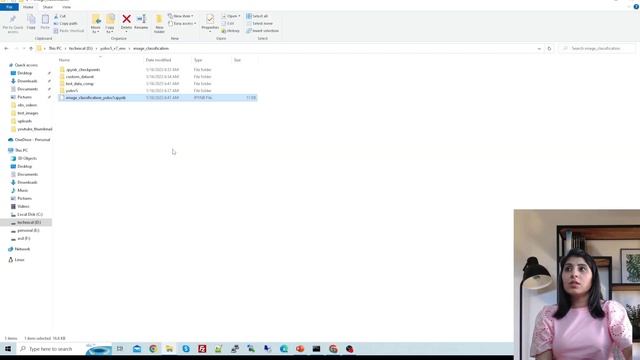Screen dimensions: 640x360
Task: Open the New item dropdown
Action: (x=181, y=16)
